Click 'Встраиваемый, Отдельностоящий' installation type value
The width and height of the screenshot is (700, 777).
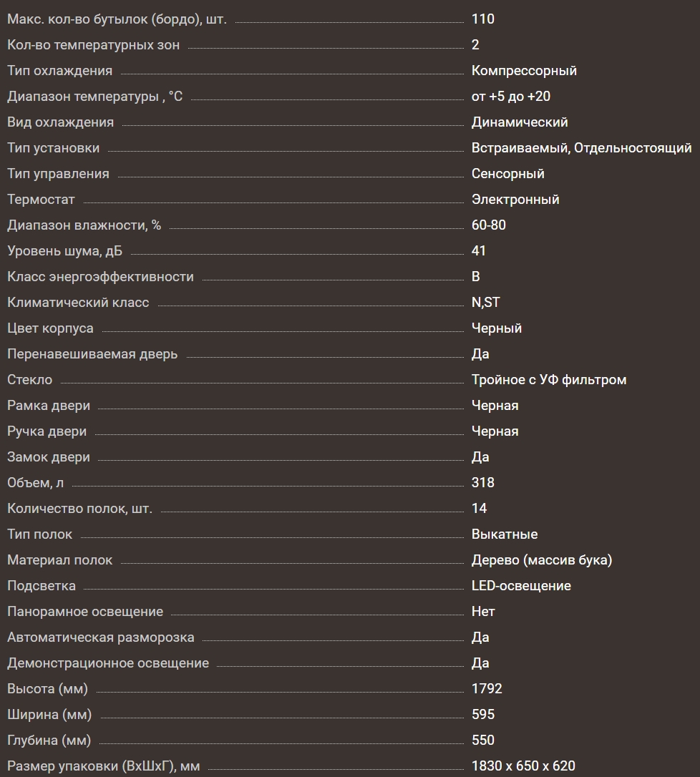point(581,148)
